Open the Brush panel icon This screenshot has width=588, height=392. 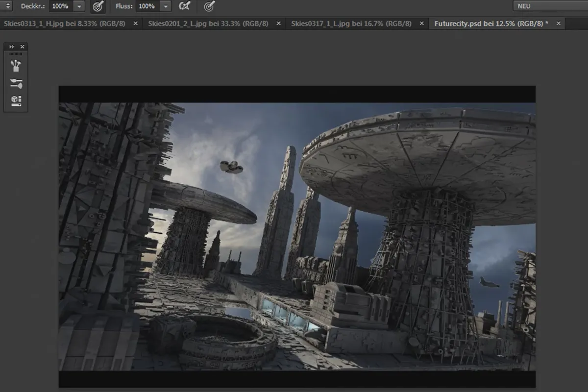coord(16,65)
